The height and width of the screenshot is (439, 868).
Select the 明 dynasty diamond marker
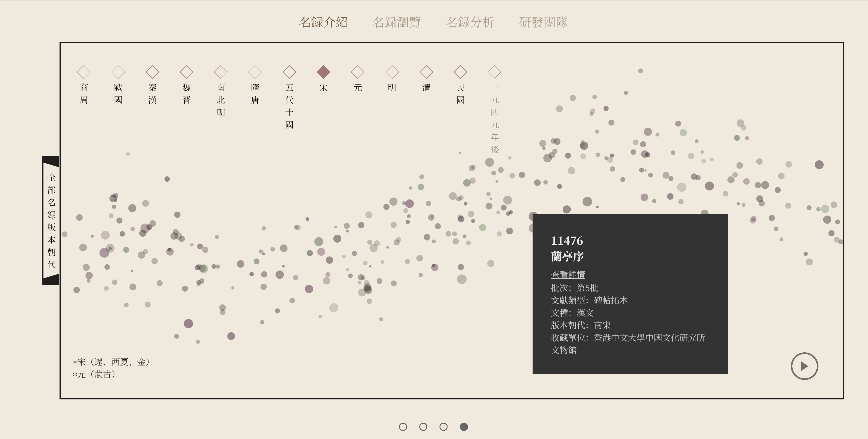(392, 72)
